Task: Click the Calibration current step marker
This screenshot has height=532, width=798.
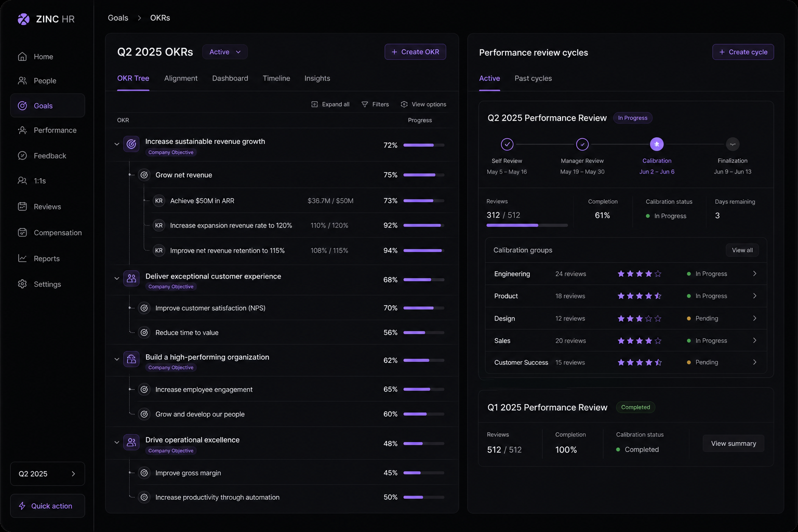Action: pos(657,144)
